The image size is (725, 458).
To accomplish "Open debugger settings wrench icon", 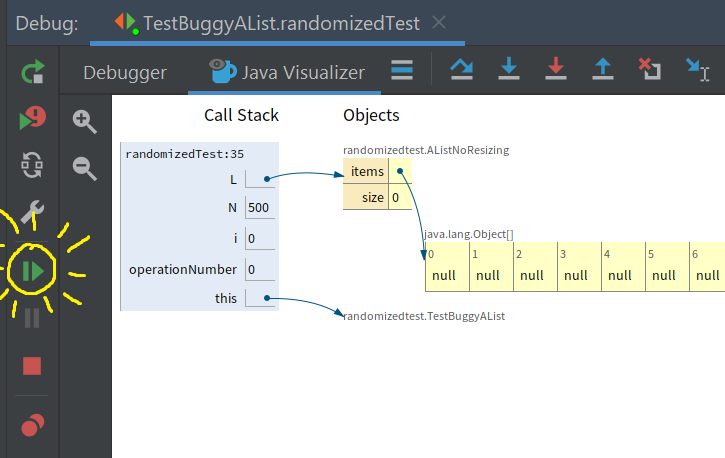I will (x=32, y=212).
